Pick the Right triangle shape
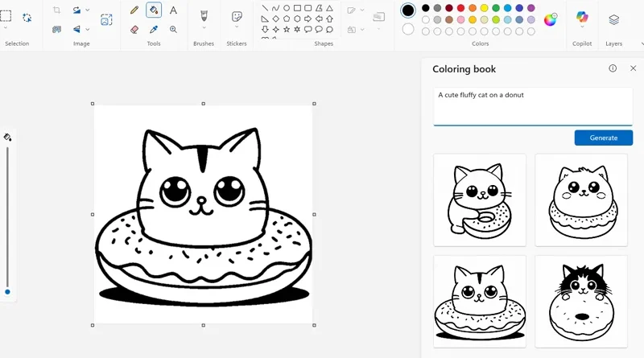Image resolution: width=644 pixels, height=358 pixels. [265, 19]
